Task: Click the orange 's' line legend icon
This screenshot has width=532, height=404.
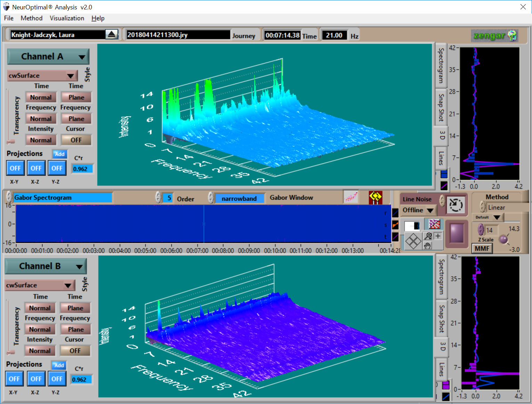Action: (x=395, y=225)
